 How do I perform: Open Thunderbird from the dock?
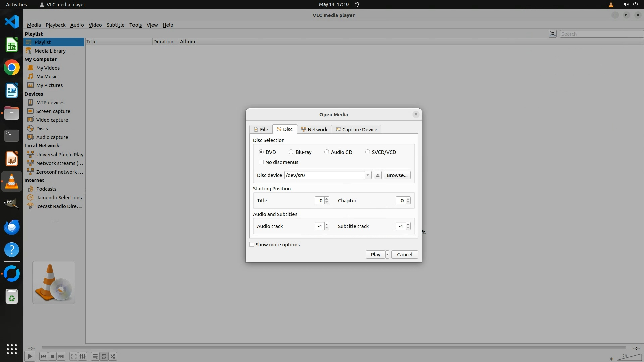click(12, 227)
